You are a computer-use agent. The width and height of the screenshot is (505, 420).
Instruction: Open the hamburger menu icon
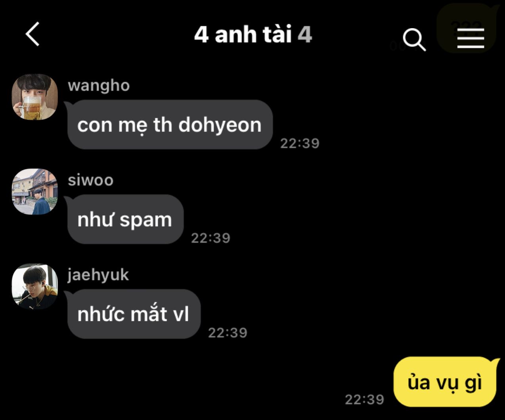[x=471, y=38]
